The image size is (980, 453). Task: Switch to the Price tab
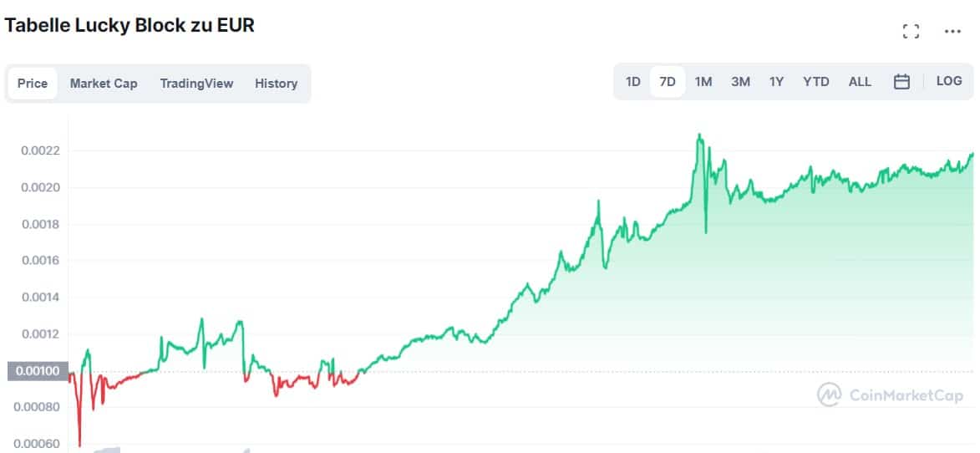33,84
